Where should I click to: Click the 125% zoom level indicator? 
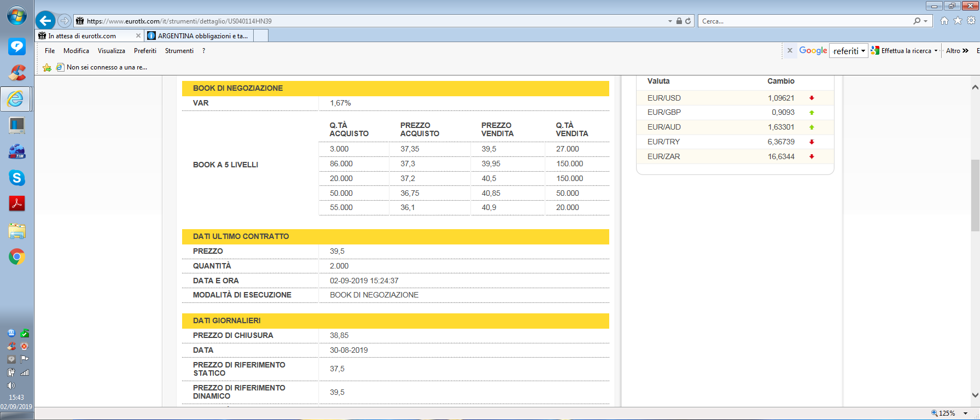(x=944, y=413)
